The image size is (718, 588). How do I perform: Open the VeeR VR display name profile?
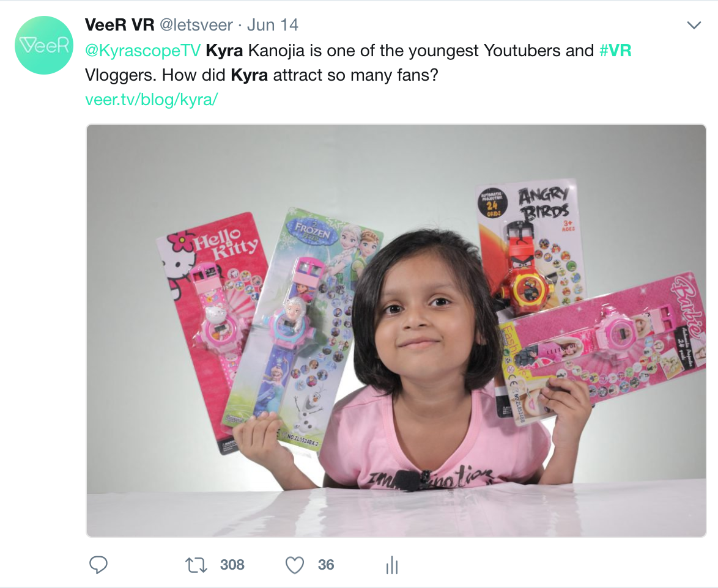click(119, 24)
